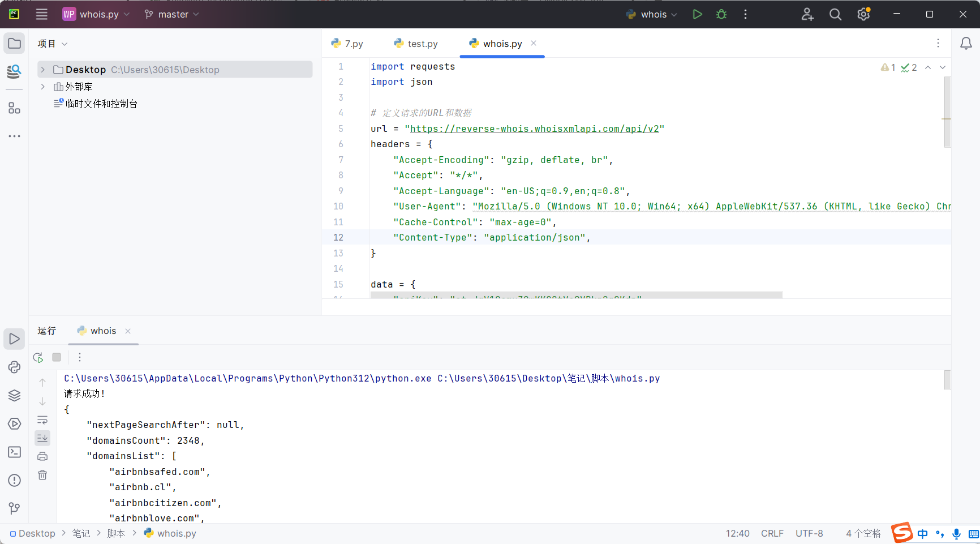Stop the running whois process
The width and height of the screenshot is (980, 544).
pos(57,357)
